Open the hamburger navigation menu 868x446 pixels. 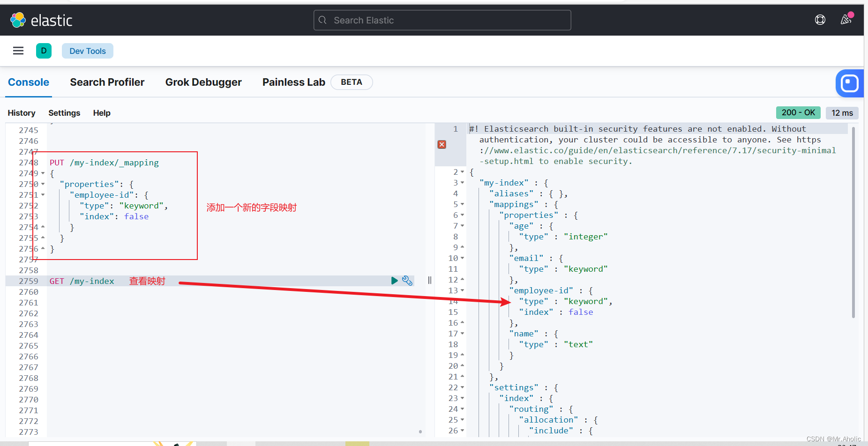point(18,51)
